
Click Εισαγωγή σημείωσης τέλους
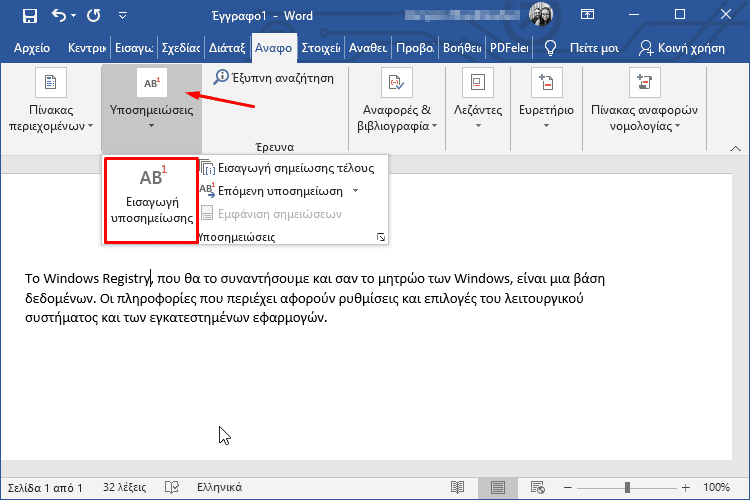[x=287, y=168]
